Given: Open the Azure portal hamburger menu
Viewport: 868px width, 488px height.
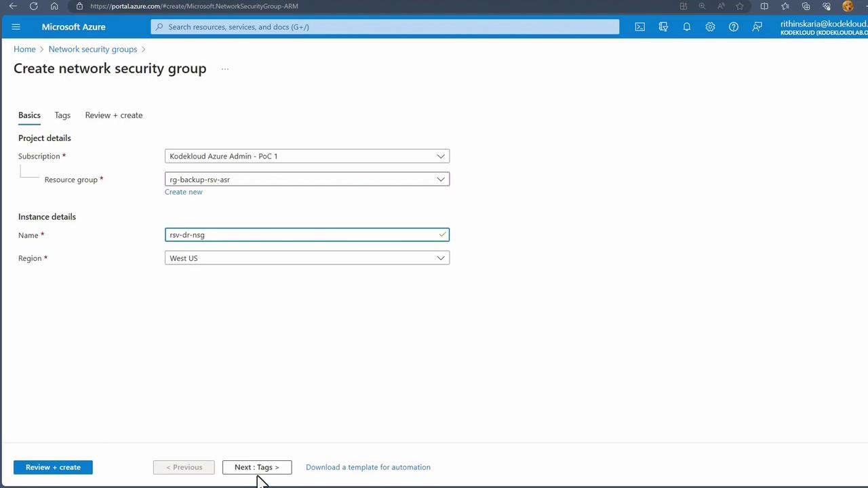Looking at the screenshot, I should point(16,27).
